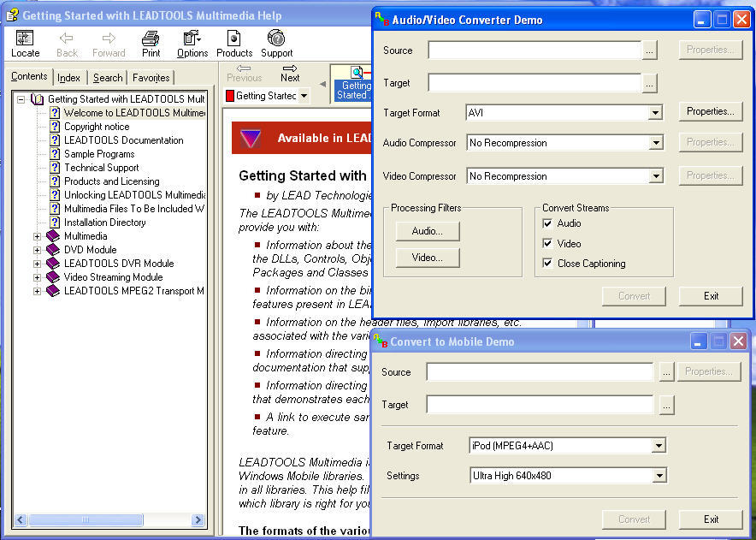The width and height of the screenshot is (756, 540).
Task: Uncheck the Close Captioning checkbox
Action: [547, 263]
